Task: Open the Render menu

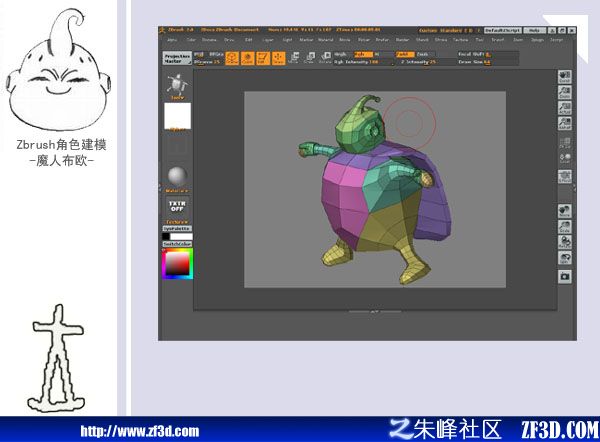Action: (x=402, y=40)
